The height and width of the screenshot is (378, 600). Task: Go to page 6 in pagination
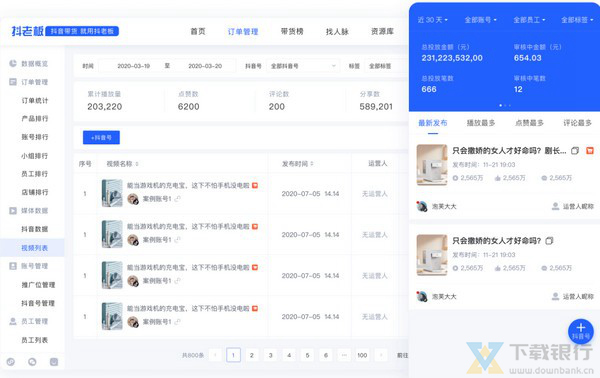[x=326, y=355]
